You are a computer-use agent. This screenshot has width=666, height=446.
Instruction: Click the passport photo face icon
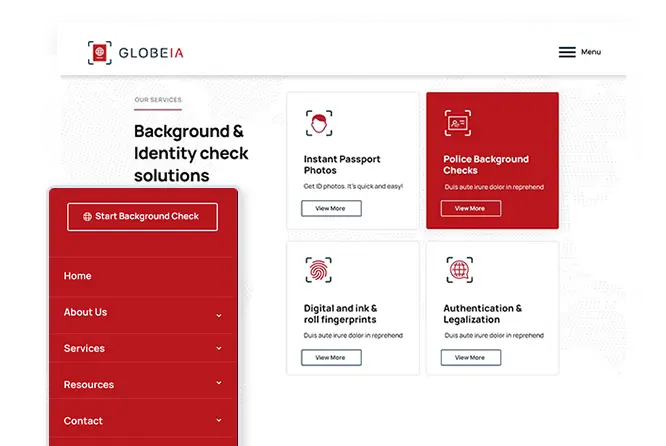[x=319, y=123]
